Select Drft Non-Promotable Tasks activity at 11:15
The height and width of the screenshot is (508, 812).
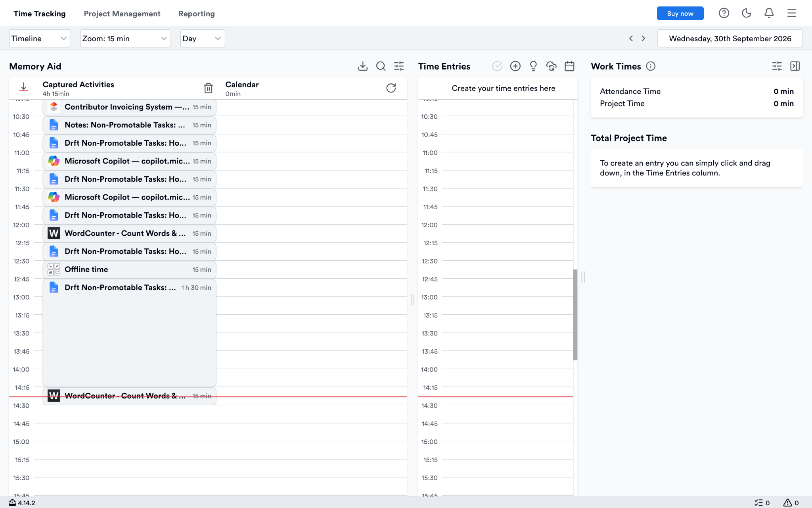pyautogui.click(x=129, y=179)
